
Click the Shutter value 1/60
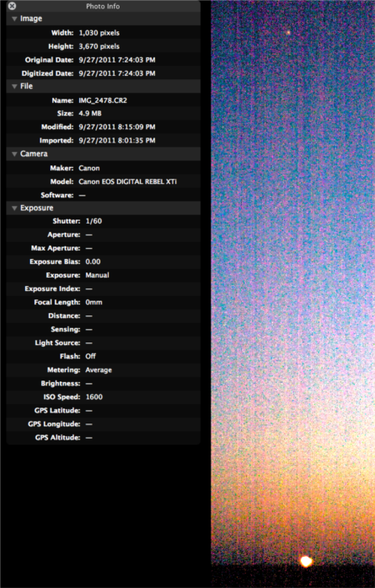94,221
